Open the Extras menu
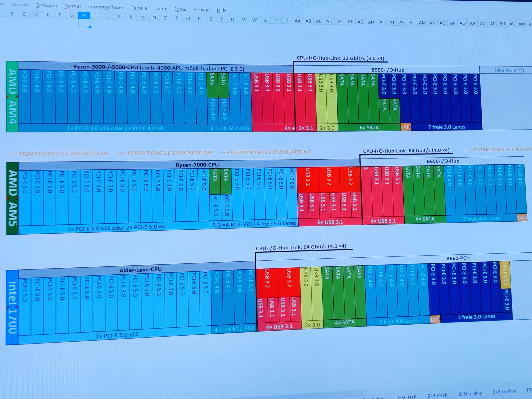 coord(181,9)
